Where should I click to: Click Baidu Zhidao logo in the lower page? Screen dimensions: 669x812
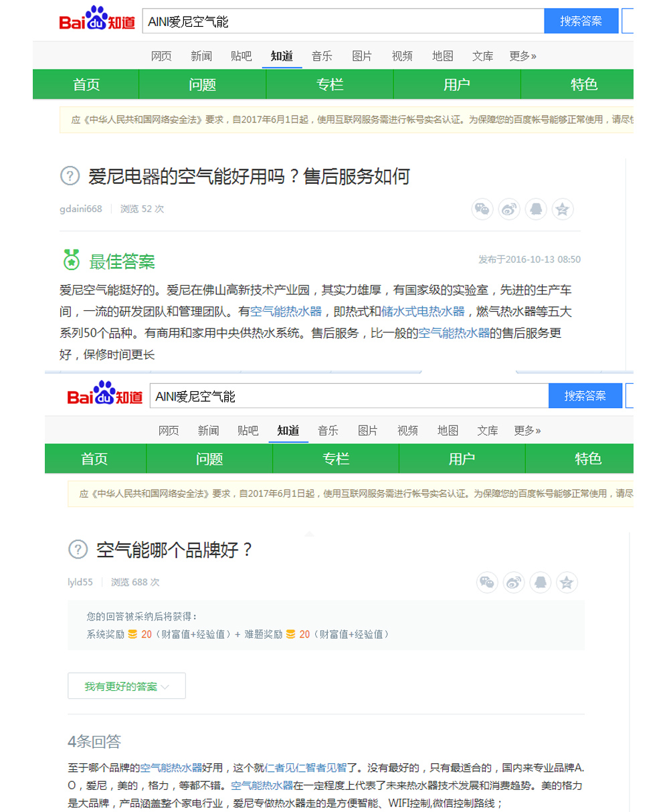pyautogui.click(x=105, y=394)
